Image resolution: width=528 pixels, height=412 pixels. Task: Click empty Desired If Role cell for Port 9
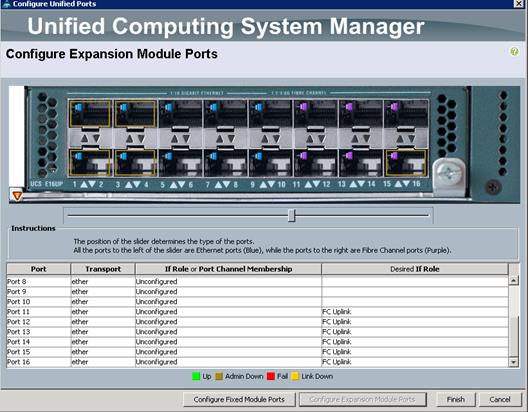415,291
